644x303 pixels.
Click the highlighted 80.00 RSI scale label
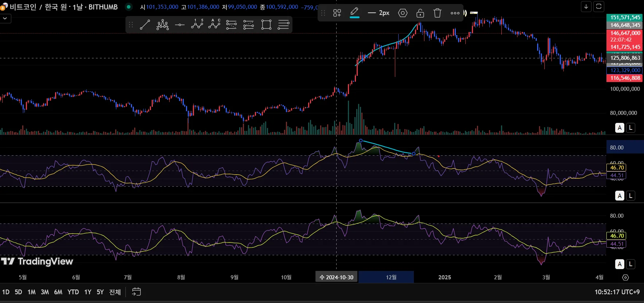[625, 147]
